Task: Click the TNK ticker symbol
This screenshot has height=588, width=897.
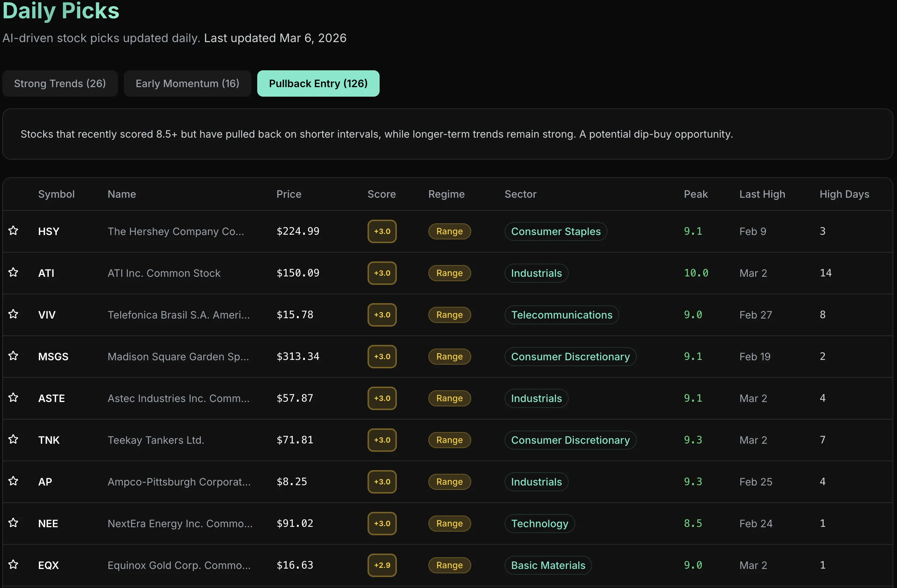Action: pyautogui.click(x=49, y=440)
